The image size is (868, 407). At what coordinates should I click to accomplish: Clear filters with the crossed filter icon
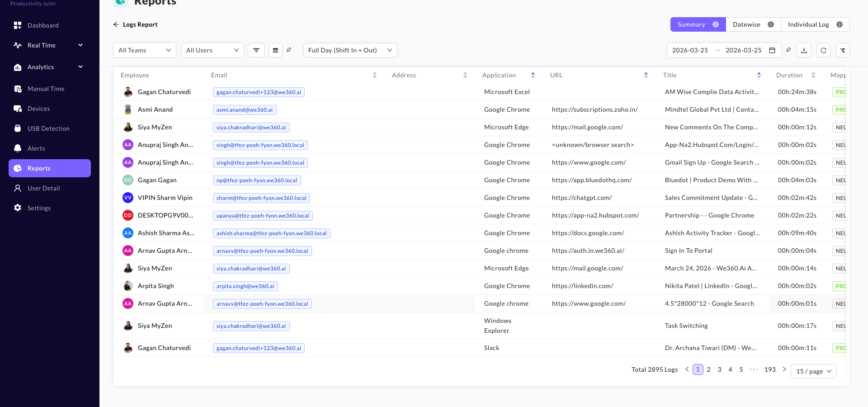(x=843, y=50)
